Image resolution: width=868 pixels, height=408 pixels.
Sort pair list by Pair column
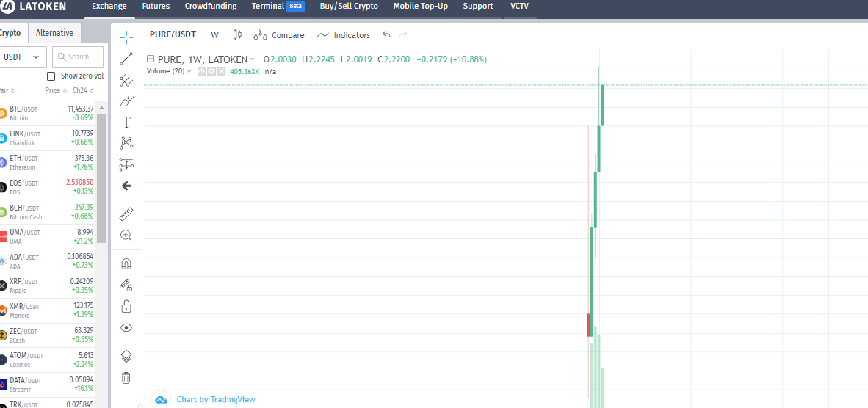[7, 91]
